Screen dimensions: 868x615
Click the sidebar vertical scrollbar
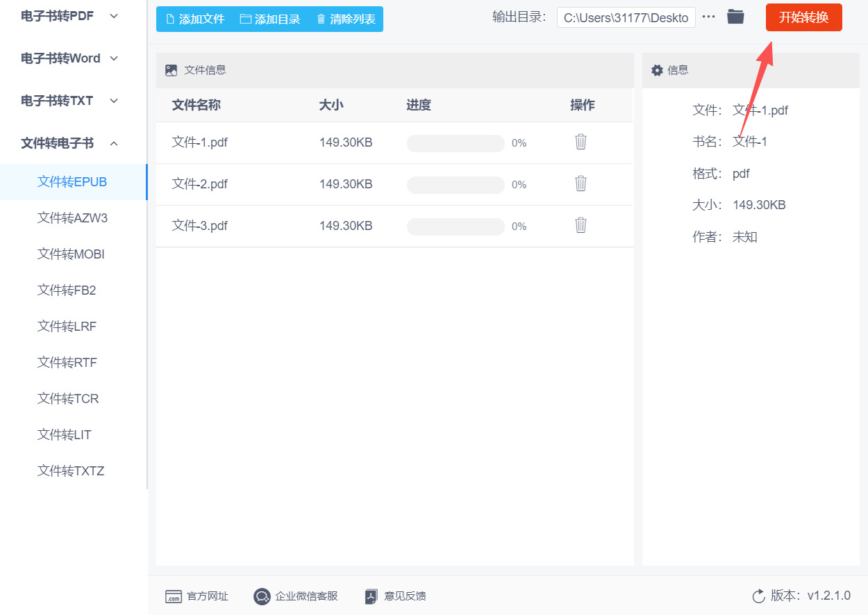147,243
